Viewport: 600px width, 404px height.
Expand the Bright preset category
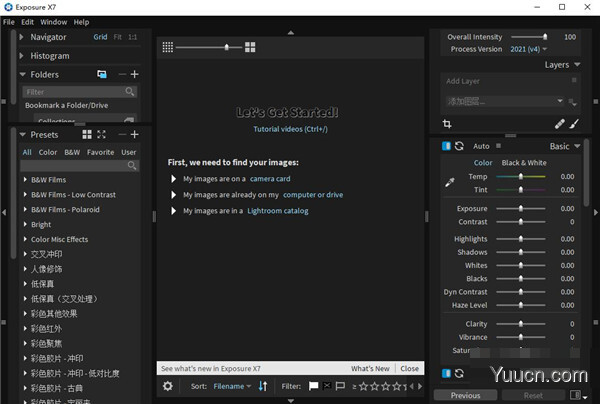click(25, 224)
